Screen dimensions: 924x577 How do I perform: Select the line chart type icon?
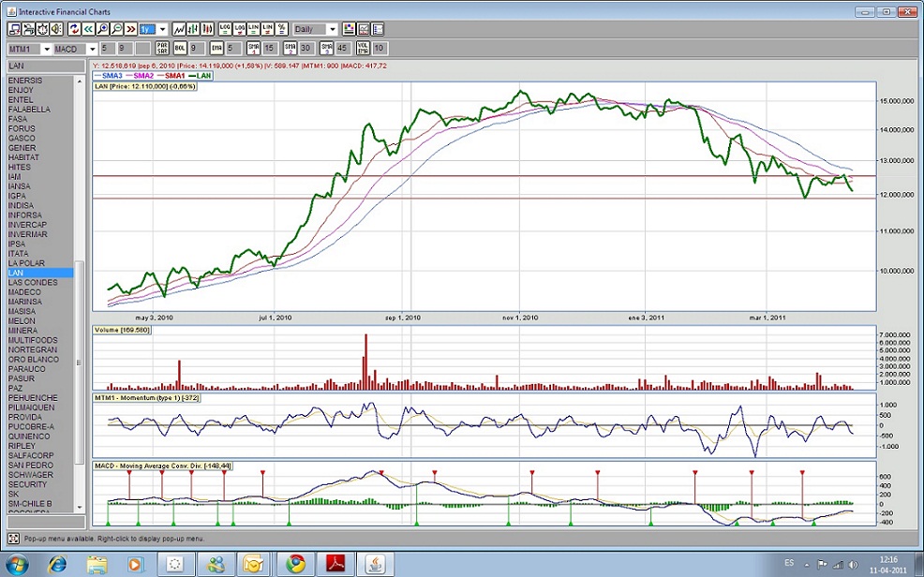pyautogui.click(x=179, y=30)
